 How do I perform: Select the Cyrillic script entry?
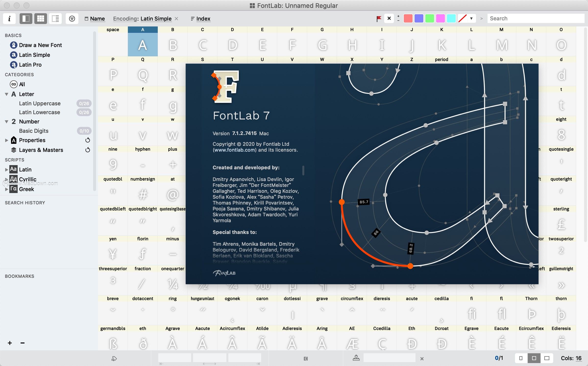pyautogui.click(x=28, y=179)
